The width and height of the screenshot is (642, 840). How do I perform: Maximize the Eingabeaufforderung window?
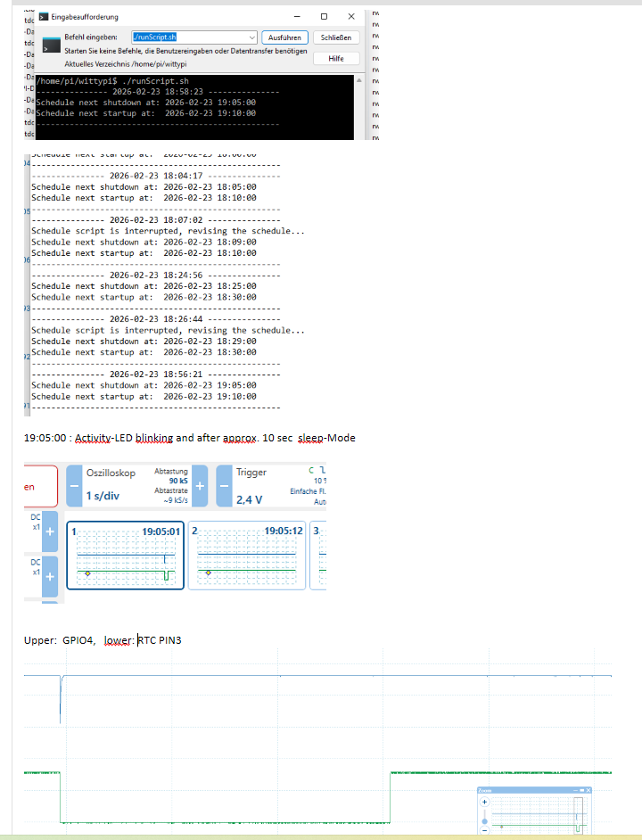tap(324, 17)
